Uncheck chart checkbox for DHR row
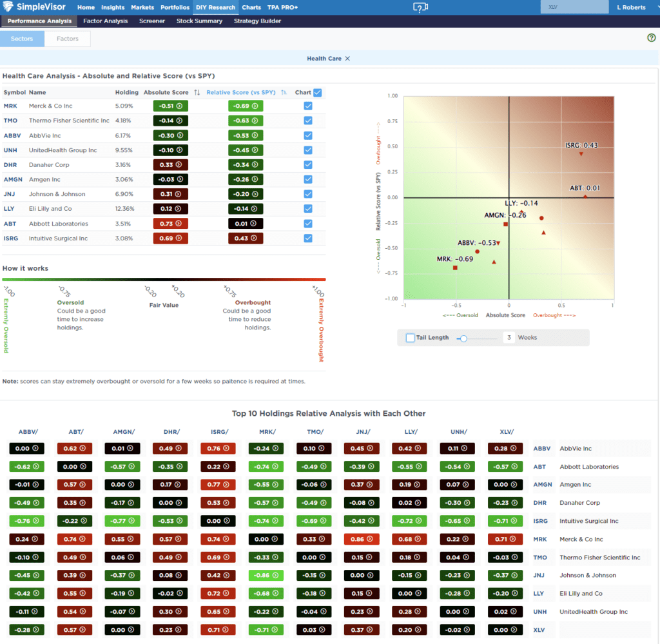This screenshot has height=644, width=660. (x=308, y=164)
